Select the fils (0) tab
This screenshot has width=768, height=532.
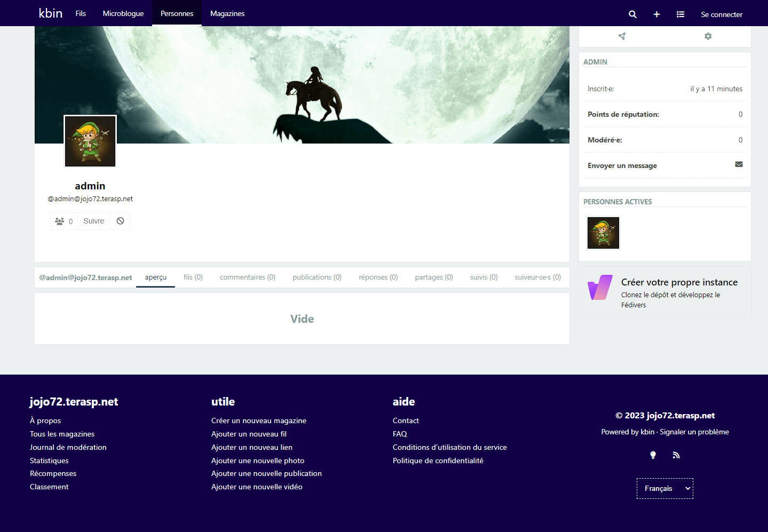tap(193, 277)
